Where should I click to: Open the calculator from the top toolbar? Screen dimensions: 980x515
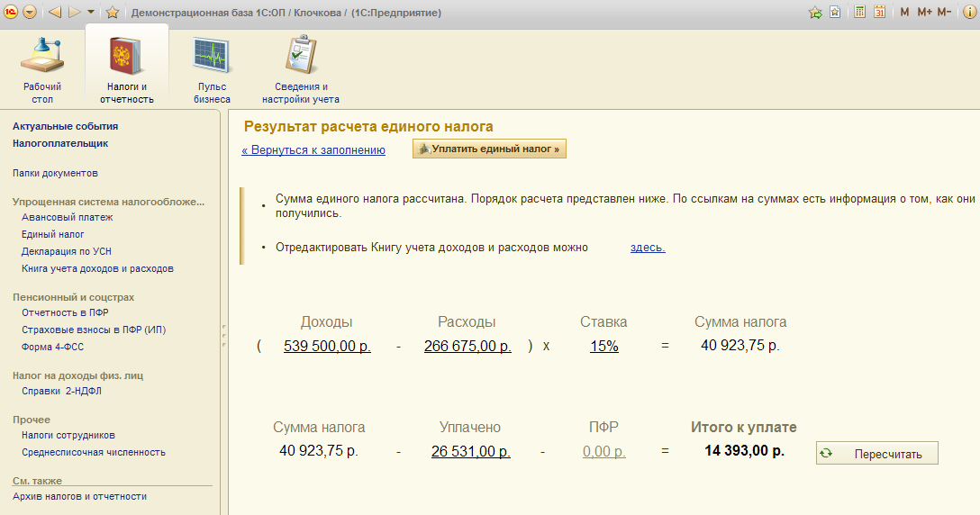coord(859,12)
